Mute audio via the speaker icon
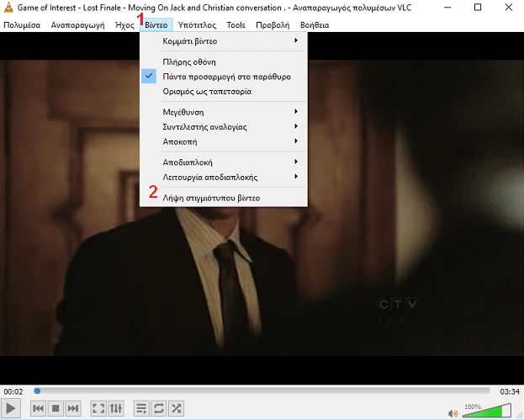 click(453, 413)
